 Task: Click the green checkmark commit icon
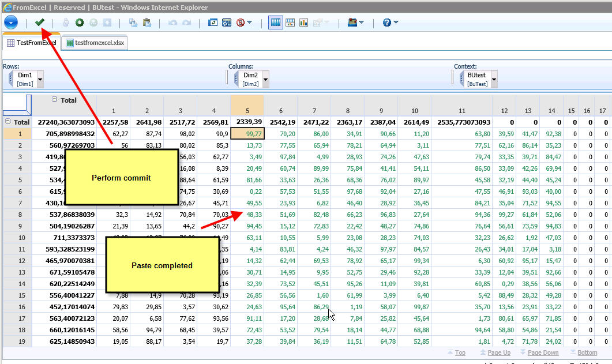[40, 22]
